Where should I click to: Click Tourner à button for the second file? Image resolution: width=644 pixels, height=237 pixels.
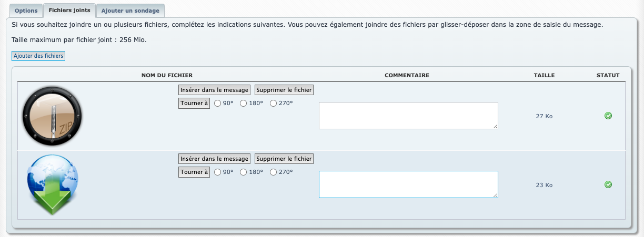tap(194, 172)
